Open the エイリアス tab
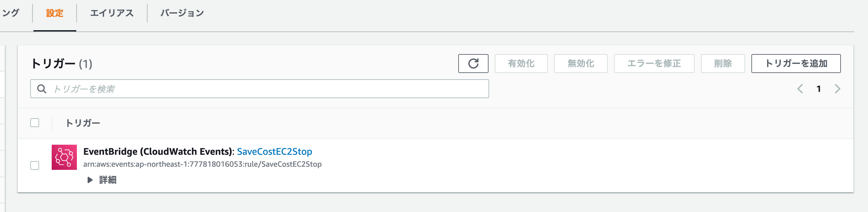Viewport: 868px width, 212px height. pos(112,13)
